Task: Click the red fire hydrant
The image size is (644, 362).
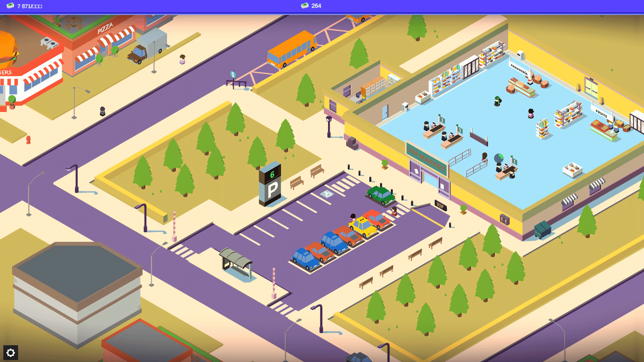Action: point(29,139)
